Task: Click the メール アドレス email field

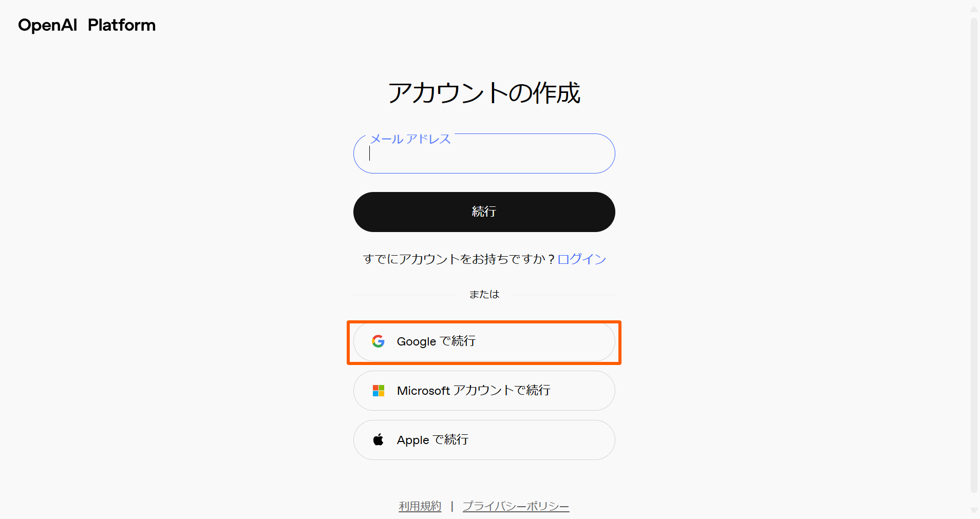Action: [483, 154]
